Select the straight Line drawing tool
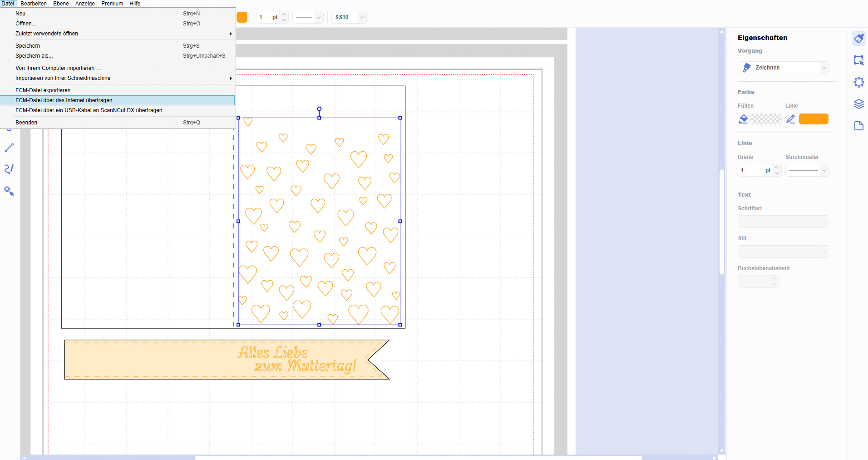The width and height of the screenshot is (868, 460). click(9, 148)
